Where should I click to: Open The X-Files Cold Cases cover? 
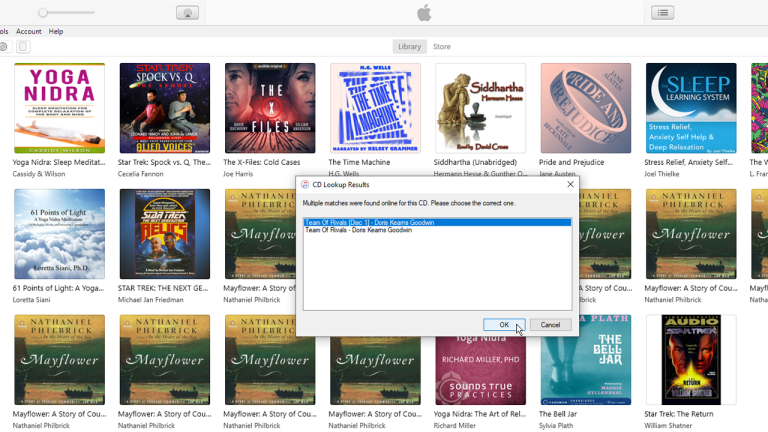tap(270, 108)
